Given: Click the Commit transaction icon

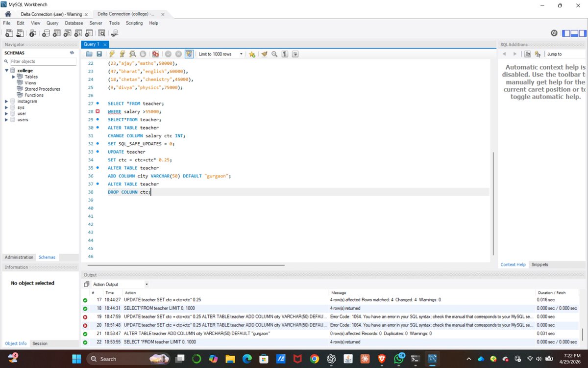Looking at the screenshot, I should (x=168, y=54).
